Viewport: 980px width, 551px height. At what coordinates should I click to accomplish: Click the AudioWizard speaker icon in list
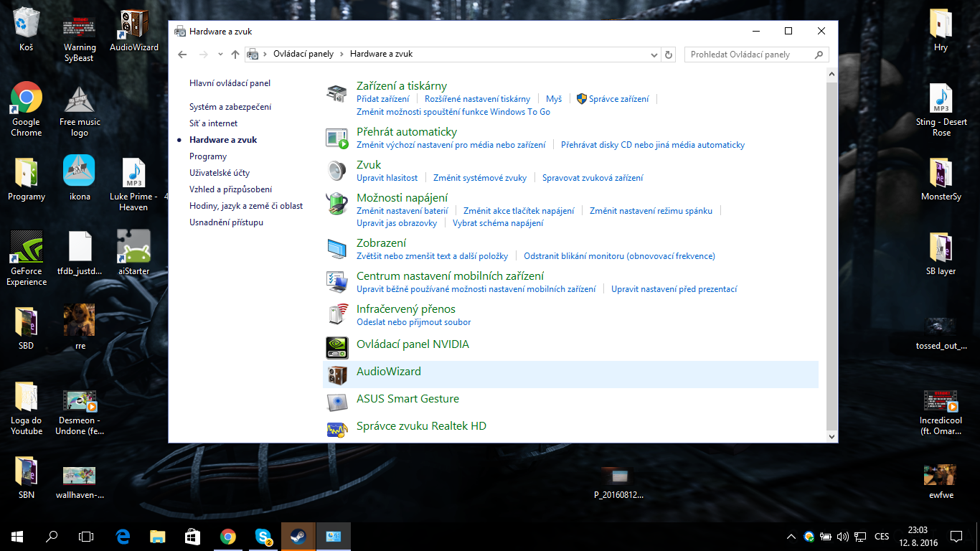(336, 375)
